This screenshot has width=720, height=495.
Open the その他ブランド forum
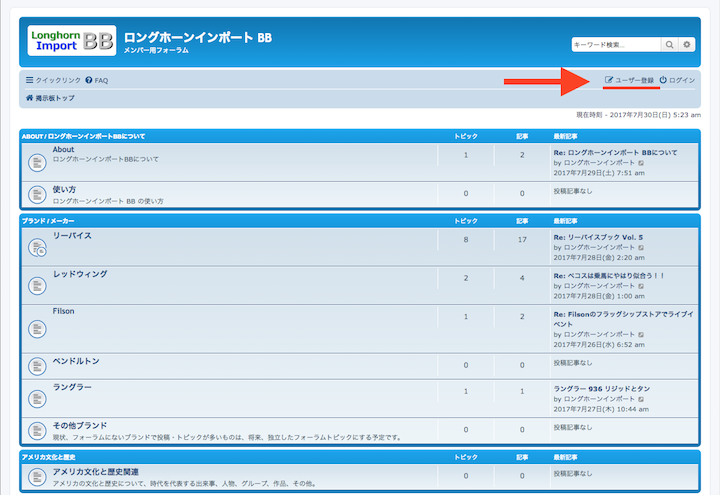tap(80, 425)
